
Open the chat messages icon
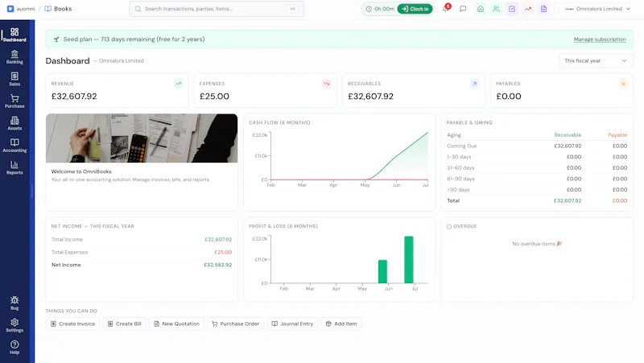(463, 9)
